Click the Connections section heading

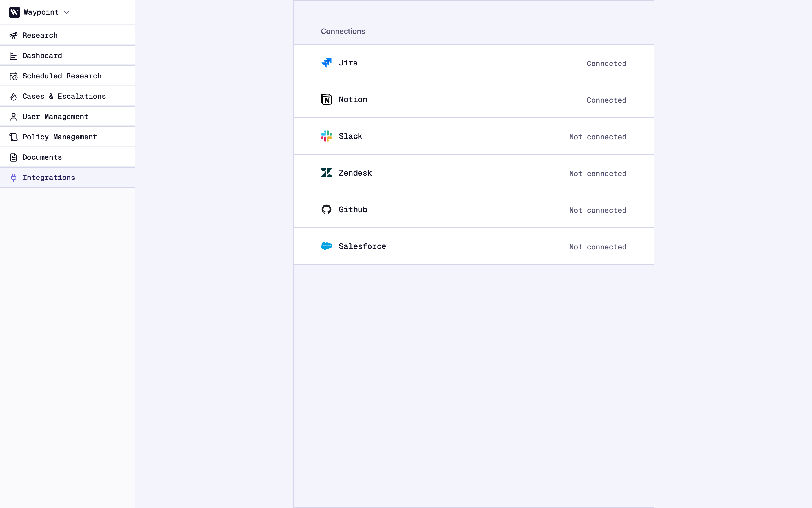pos(343,31)
